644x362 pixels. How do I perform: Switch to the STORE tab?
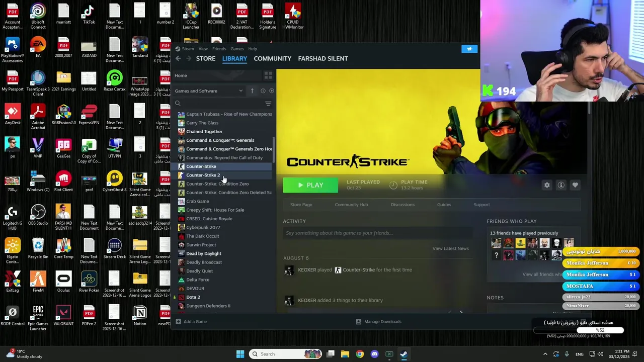206,58
